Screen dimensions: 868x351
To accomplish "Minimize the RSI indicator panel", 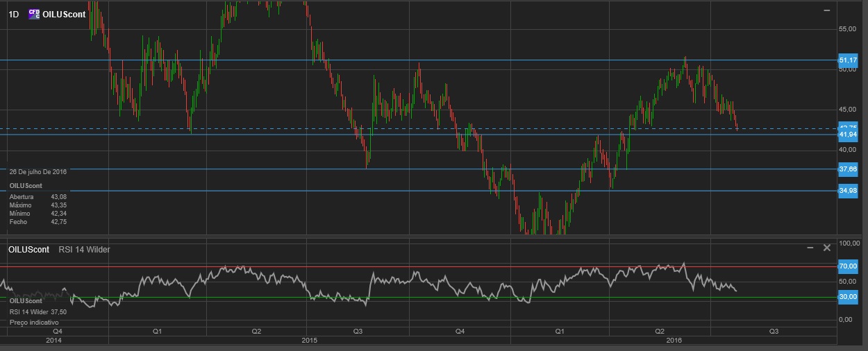I will [x=810, y=248].
